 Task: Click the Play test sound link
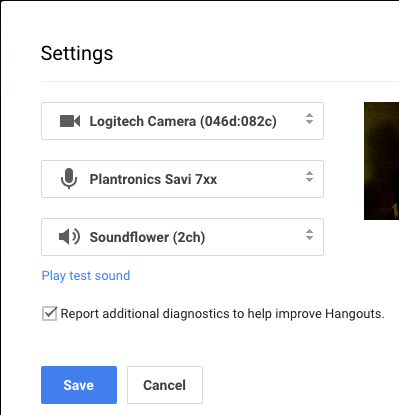[x=86, y=276]
